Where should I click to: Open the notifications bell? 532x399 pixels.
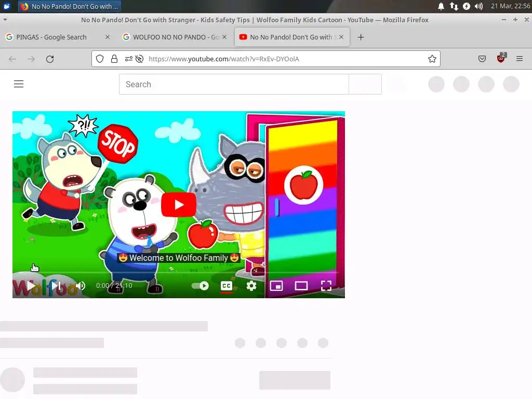click(441, 6)
